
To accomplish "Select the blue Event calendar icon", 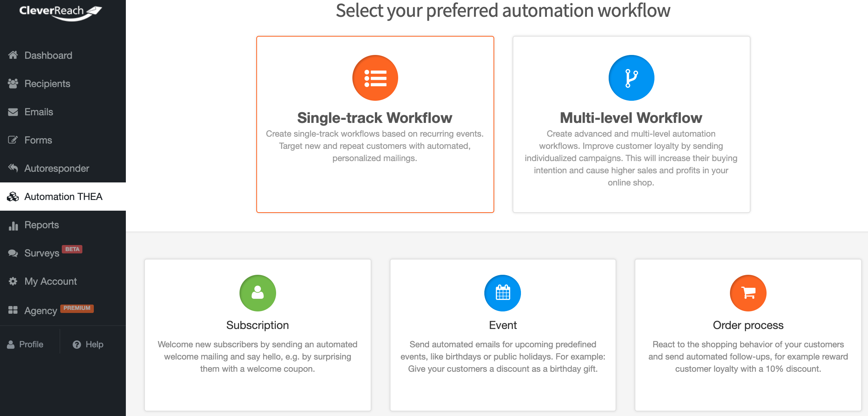I will point(503,293).
